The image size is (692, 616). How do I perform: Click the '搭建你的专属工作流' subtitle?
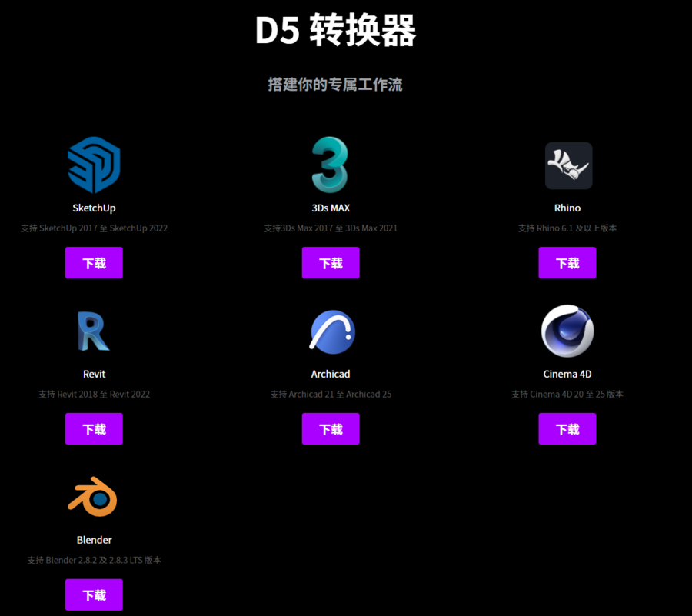click(335, 85)
